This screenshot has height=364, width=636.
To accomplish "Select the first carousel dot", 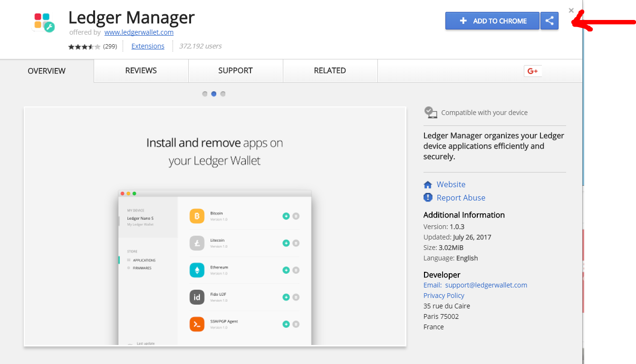I will click(x=205, y=94).
